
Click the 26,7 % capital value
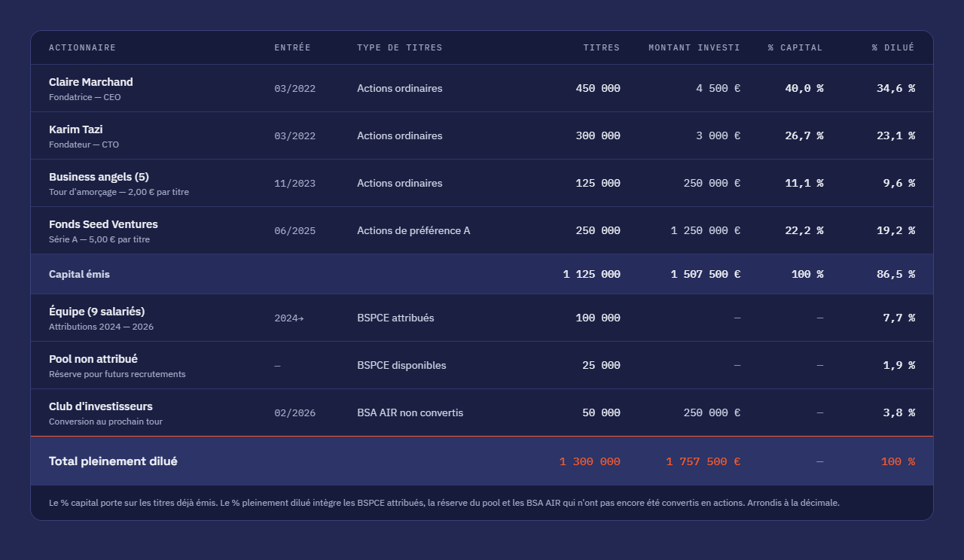[x=804, y=136]
